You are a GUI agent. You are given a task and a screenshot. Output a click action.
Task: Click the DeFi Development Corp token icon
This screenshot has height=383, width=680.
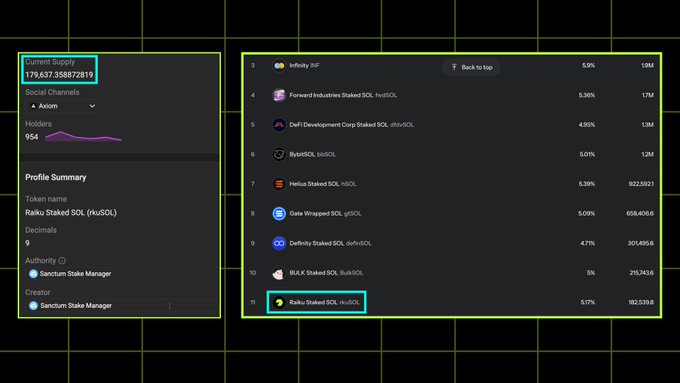279,124
